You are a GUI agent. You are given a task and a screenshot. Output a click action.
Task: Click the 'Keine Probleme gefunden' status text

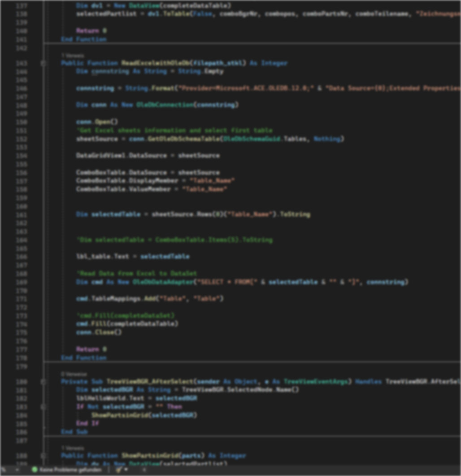(70, 469)
